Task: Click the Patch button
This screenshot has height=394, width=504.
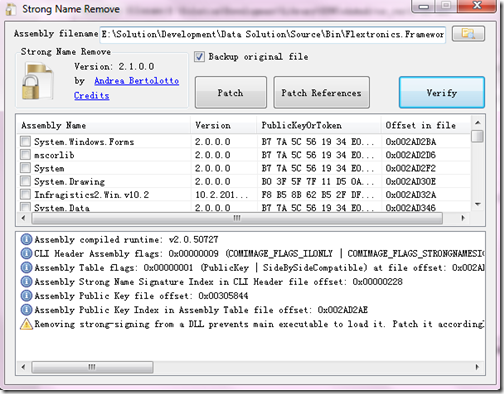Action: click(231, 93)
